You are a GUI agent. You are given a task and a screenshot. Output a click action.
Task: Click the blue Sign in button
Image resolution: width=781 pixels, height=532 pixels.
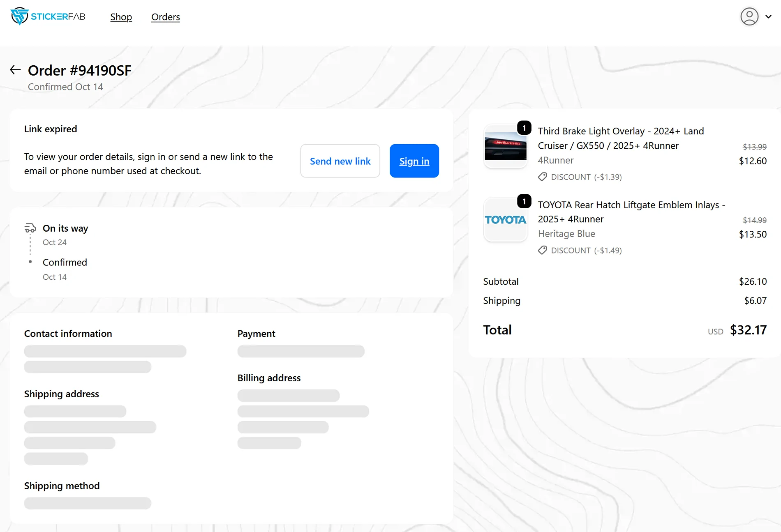coord(414,161)
